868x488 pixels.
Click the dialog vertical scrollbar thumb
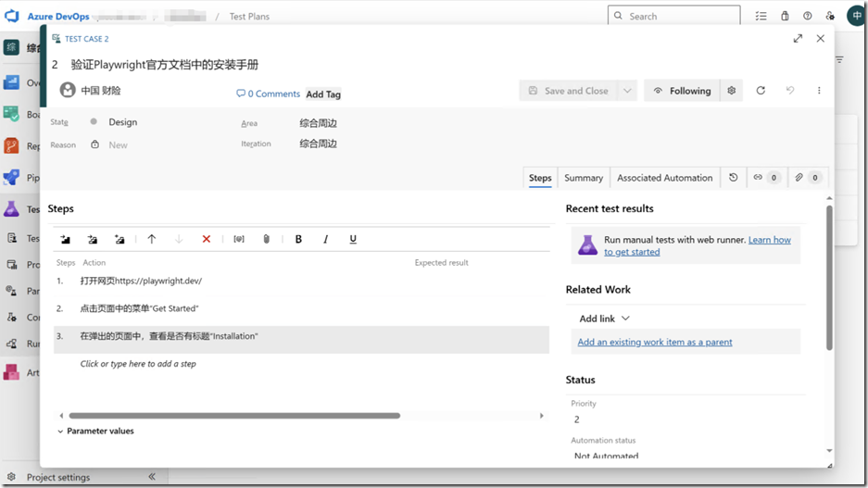point(829,278)
